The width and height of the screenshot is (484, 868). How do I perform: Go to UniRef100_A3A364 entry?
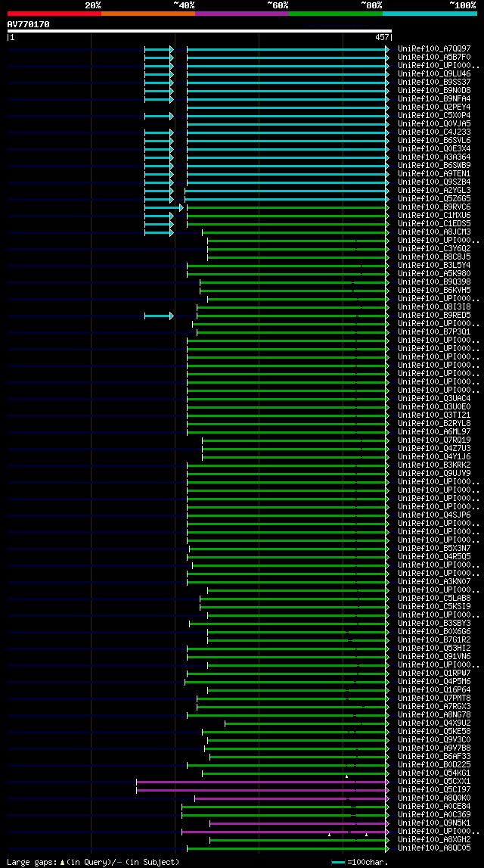point(434,157)
